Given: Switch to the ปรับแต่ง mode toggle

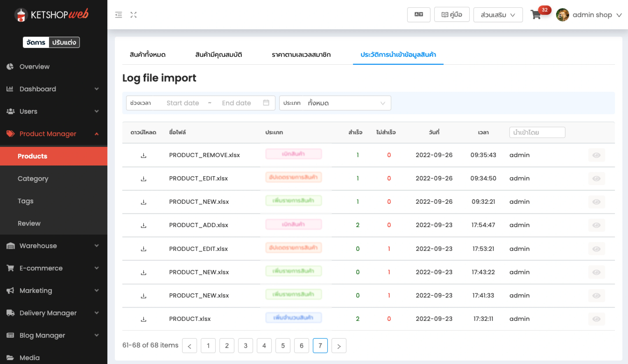Looking at the screenshot, I should point(64,42).
